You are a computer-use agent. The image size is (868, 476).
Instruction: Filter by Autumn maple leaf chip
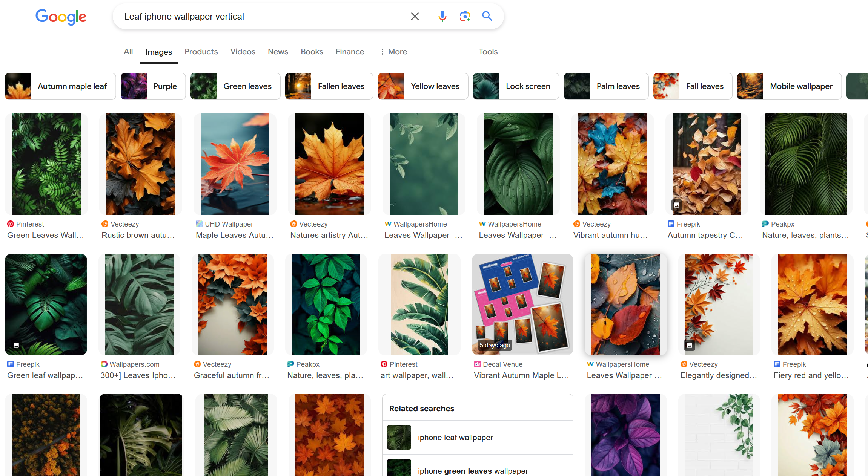tap(60, 86)
